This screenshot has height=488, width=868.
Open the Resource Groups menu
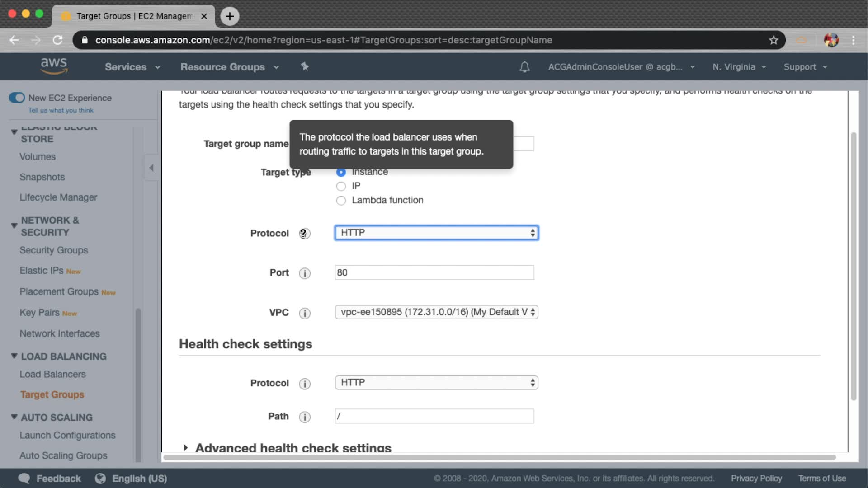pyautogui.click(x=229, y=67)
